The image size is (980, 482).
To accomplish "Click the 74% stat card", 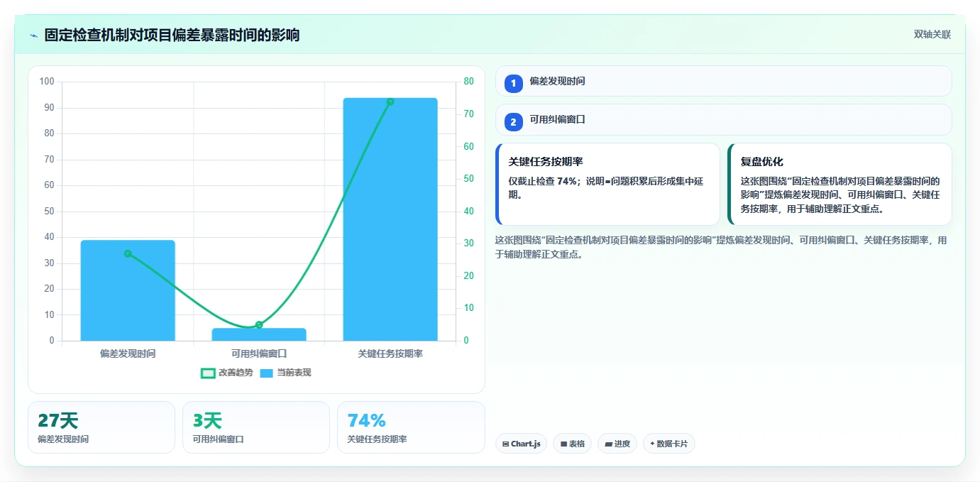I will point(411,427).
